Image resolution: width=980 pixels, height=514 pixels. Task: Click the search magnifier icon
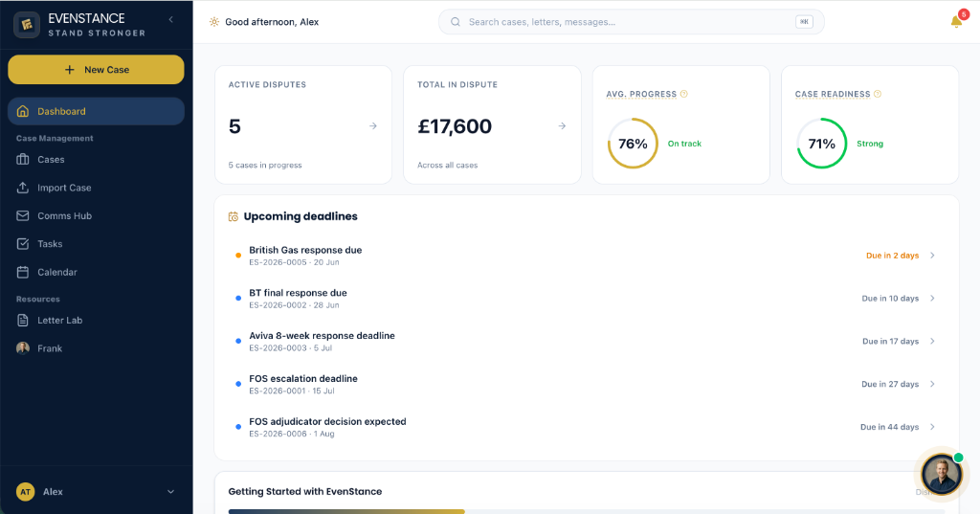pyautogui.click(x=456, y=22)
